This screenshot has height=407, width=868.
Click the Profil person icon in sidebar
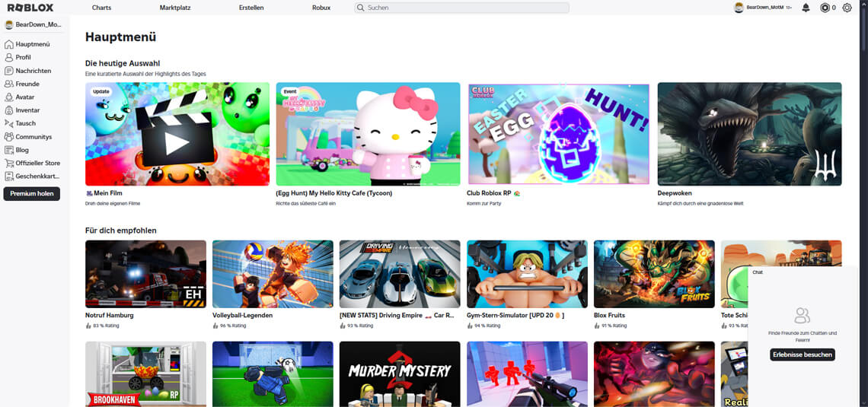point(9,58)
